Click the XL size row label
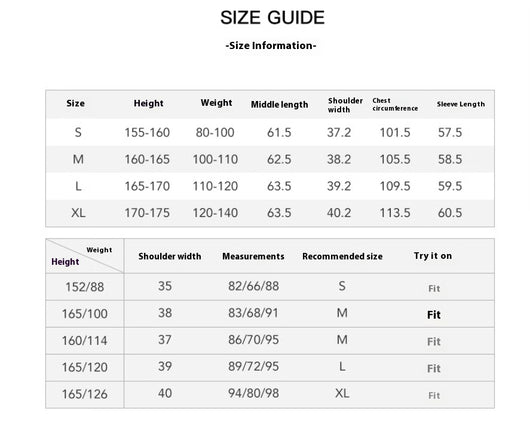The width and height of the screenshot is (530, 431). pyautogui.click(x=78, y=213)
